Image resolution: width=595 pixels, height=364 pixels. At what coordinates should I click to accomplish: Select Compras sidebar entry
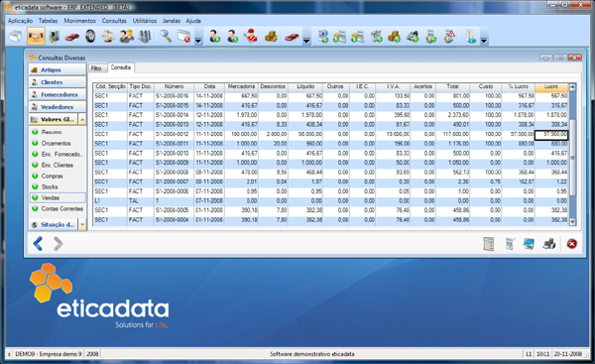click(52, 177)
